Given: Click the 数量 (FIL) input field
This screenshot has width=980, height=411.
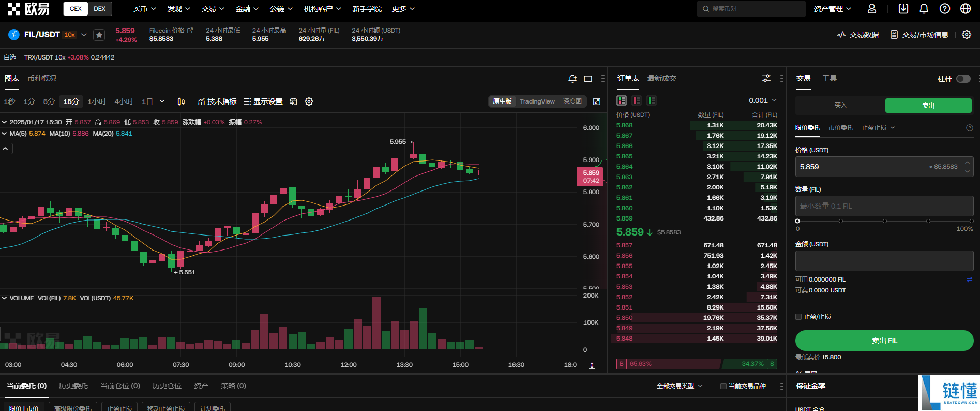Looking at the screenshot, I should pos(884,206).
